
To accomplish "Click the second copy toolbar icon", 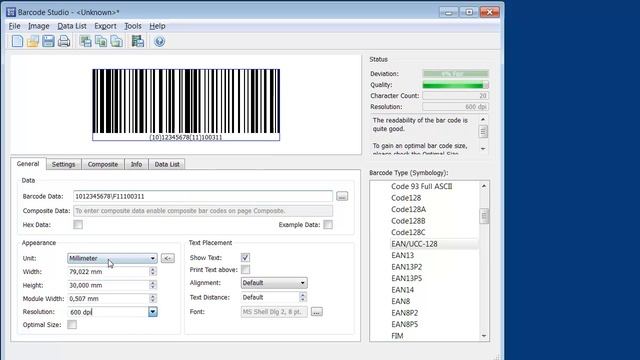I will pos(101,41).
